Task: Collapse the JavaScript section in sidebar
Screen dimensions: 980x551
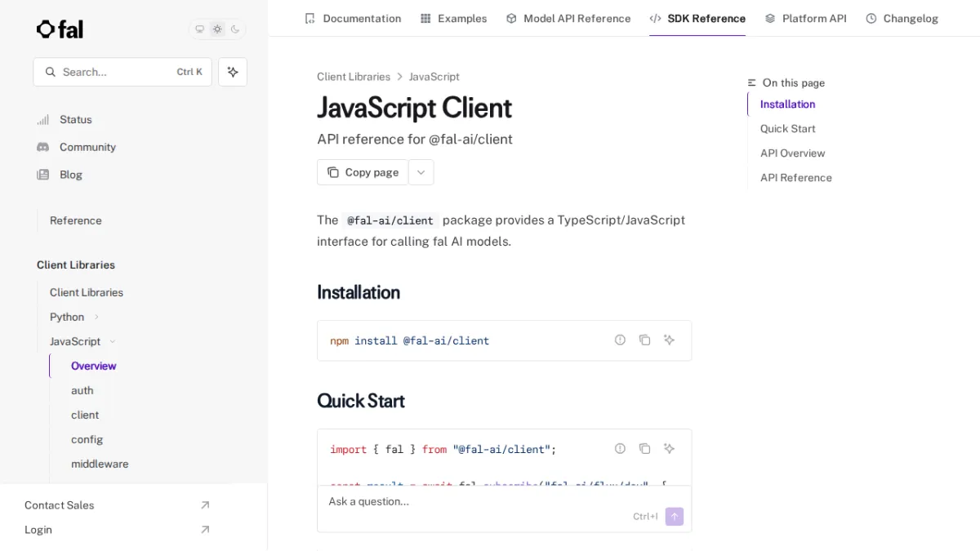Action: point(82,341)
